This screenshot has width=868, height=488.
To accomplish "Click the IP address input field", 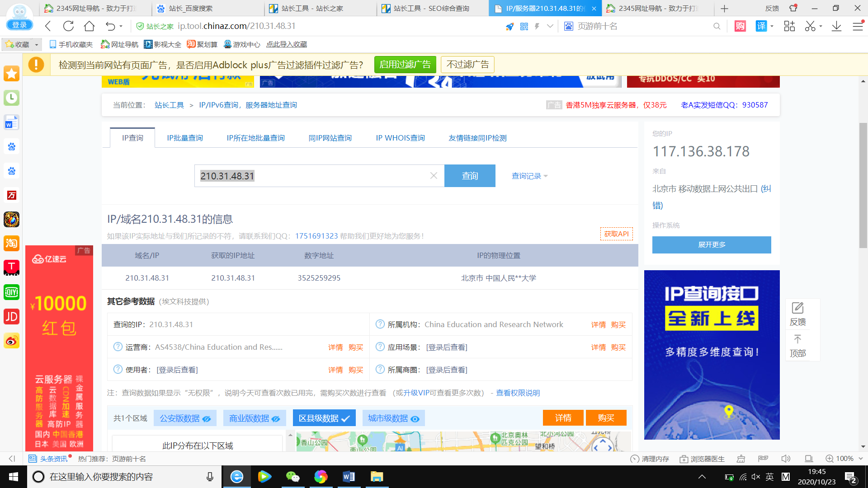I will click(x=312, y=176).
